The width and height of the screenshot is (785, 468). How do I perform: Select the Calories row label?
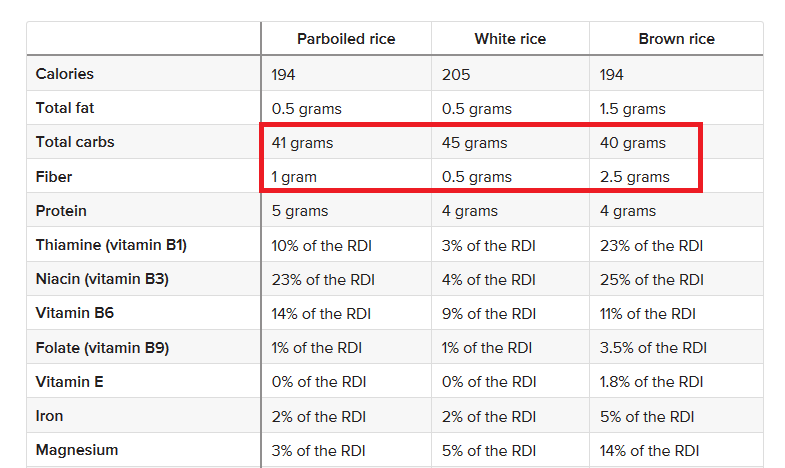click(x=65, y=74)
